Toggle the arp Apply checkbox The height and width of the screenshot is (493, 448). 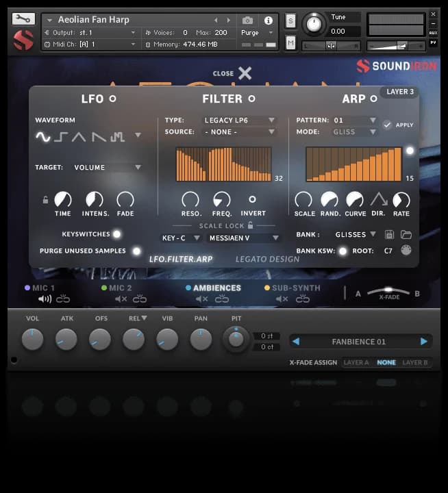387,125
